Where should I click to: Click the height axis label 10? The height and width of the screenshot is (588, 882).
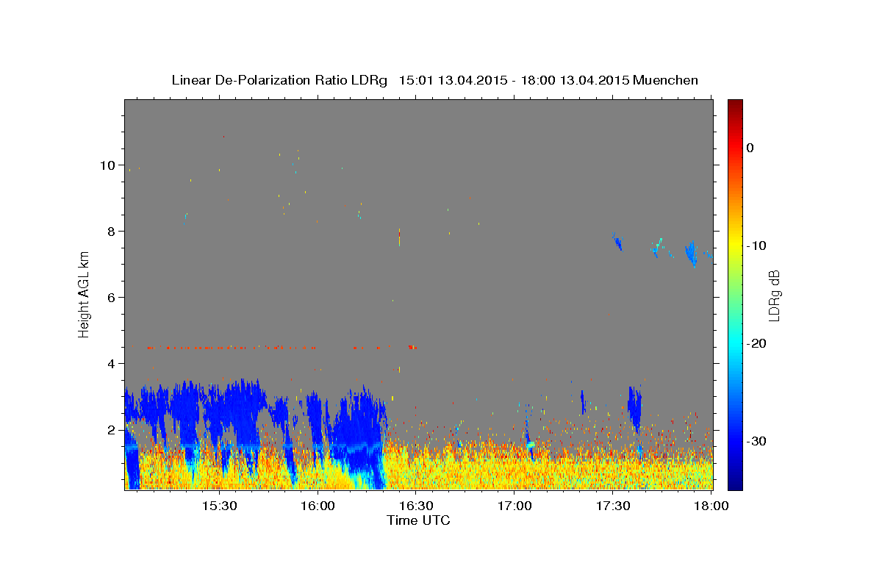point(107,165)
